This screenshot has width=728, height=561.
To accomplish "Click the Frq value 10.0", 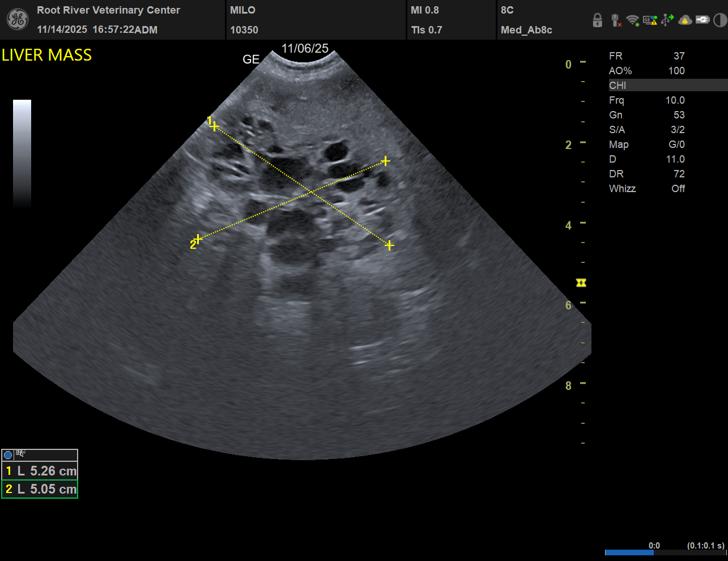I will coord(675,100).
